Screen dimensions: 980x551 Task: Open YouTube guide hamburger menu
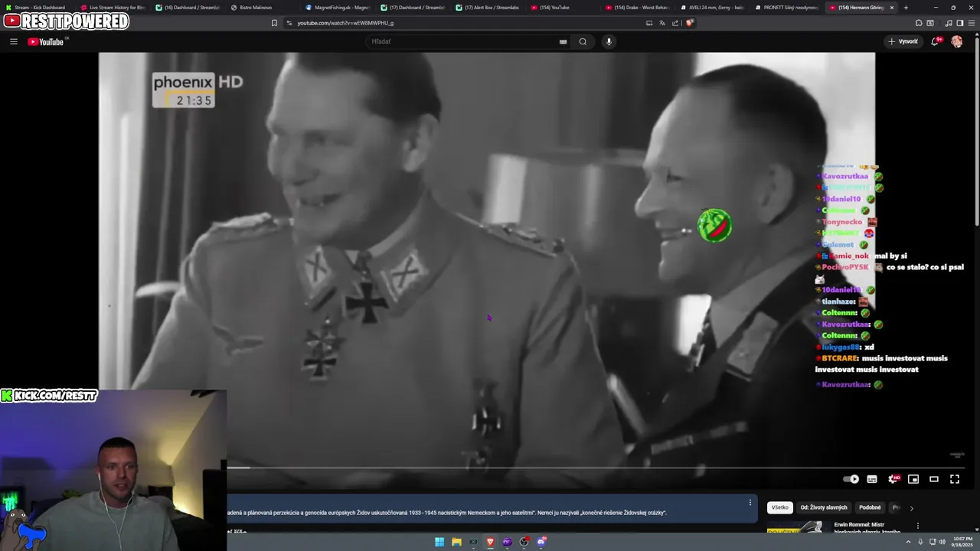tap(14, 41)
